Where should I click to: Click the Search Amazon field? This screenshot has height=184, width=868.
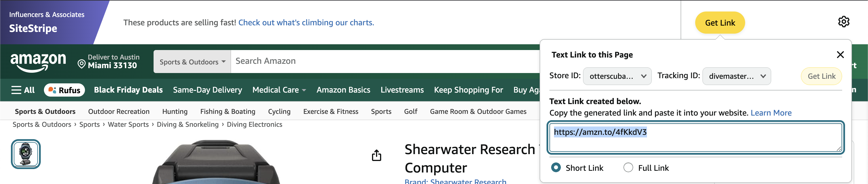[386, 62]
